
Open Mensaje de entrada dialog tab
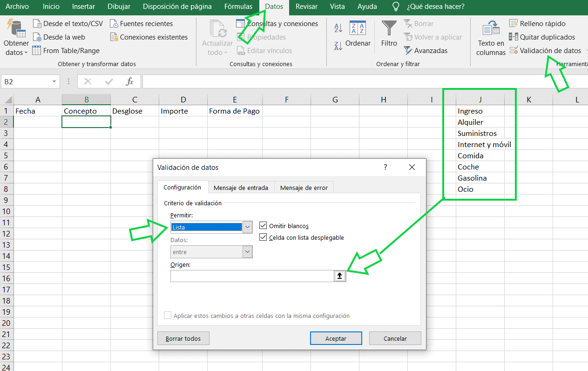(241, 188)
